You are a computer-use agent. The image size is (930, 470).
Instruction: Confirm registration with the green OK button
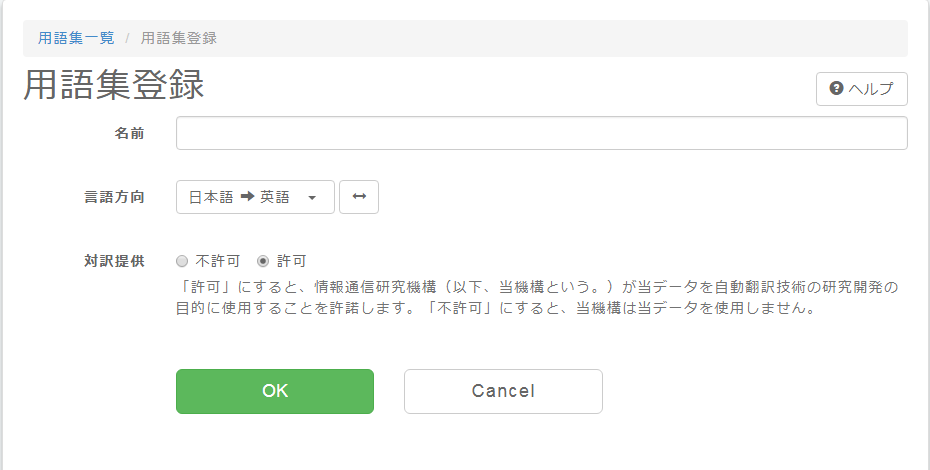(275, 392)
